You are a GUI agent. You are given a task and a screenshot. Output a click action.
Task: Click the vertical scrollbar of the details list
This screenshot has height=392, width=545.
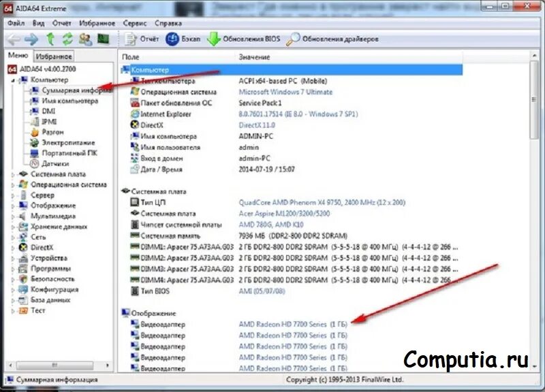535,210
